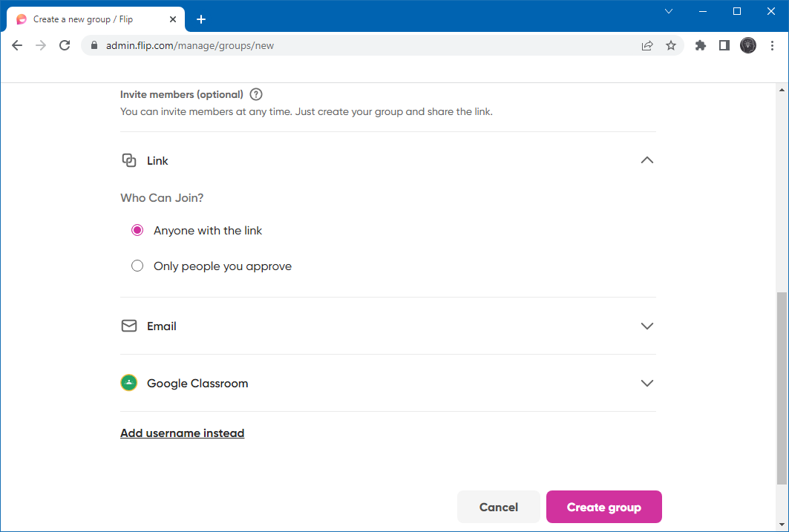Expand the Google Classroom section chevron
Viewport: 789px width, 532px height.
[x=646, y=383]
